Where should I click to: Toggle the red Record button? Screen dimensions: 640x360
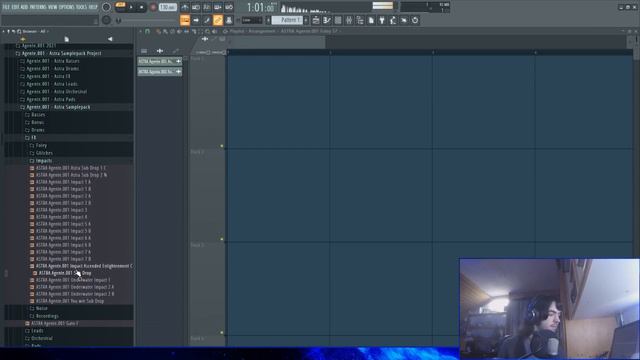click(x=153, y=7)
